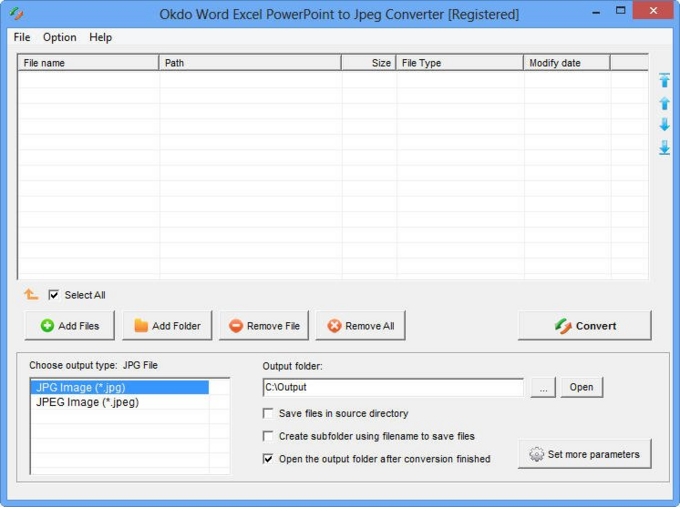Sort by File Type column header
Viewport: 680px width, 516px height.
[x=460, y=63]
